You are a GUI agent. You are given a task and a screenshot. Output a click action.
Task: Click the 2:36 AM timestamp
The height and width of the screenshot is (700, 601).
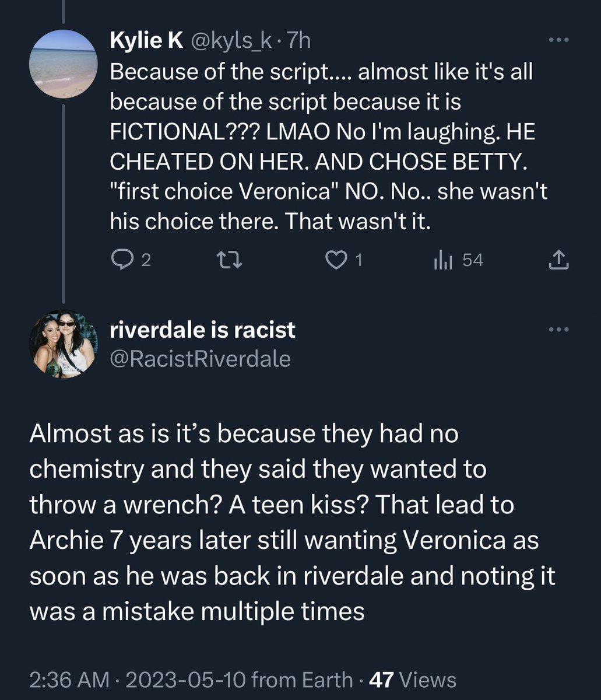pos(69,680)
